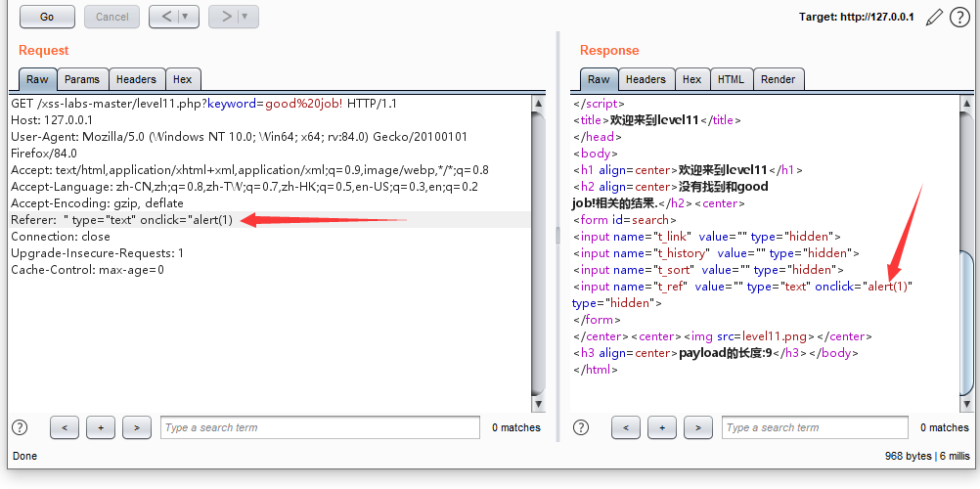
Task: Edit target with the pencil icon
Action: (934, 17)
